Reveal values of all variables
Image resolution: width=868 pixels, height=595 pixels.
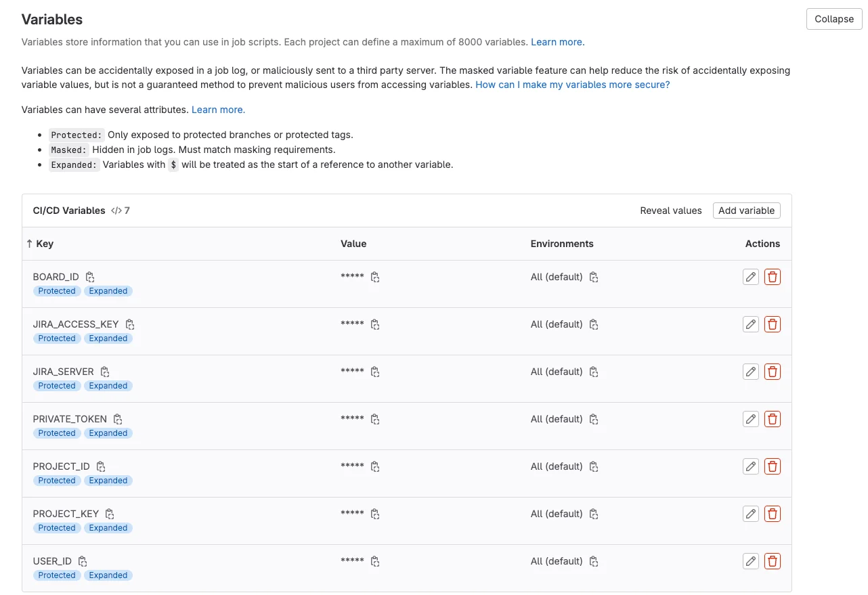[x=671, y=211]
